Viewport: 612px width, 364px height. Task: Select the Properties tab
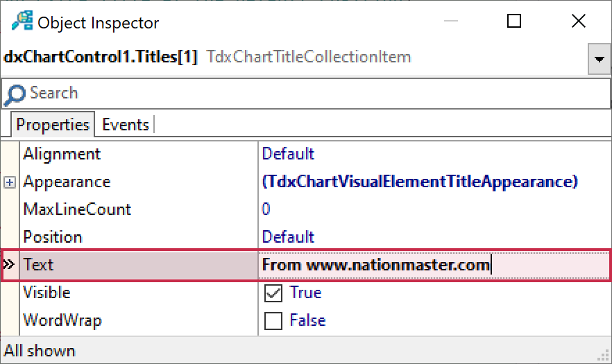pyautogui.click(x=53, y=125)
